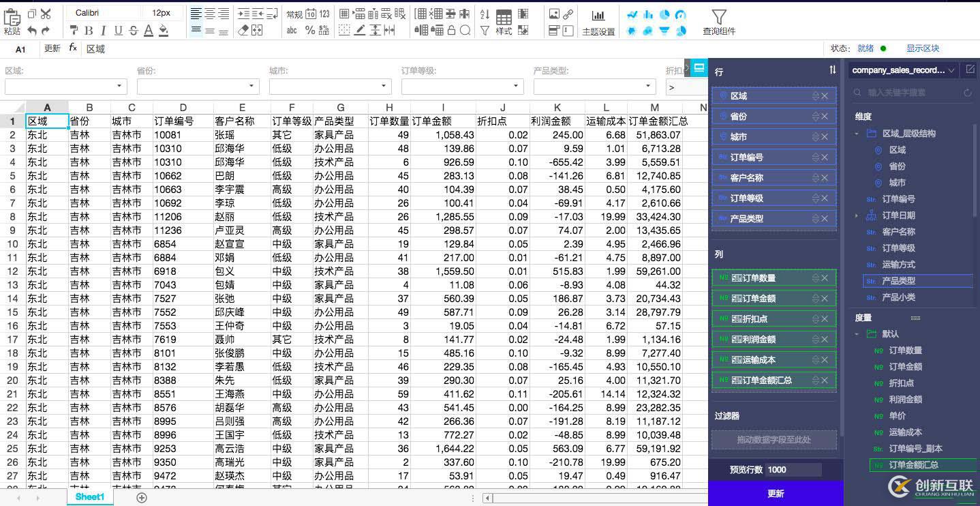Click the eraser clear icon

243,30
